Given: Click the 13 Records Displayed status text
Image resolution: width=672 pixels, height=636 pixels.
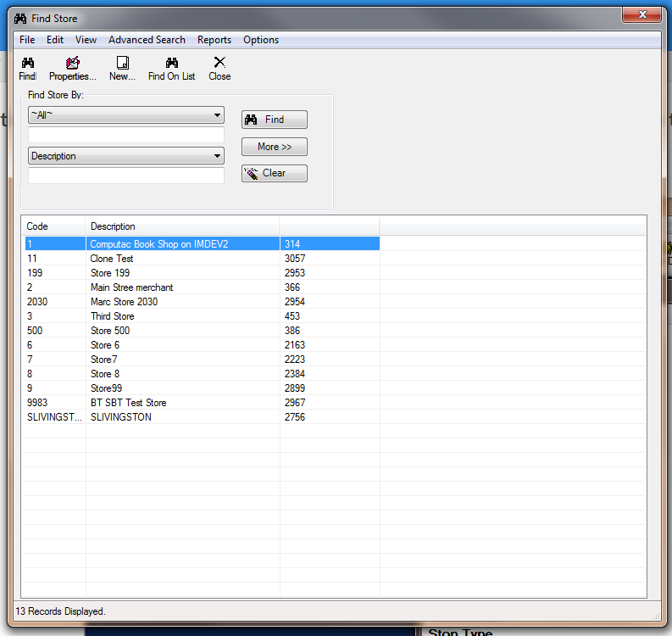Looking at the screenshot, I should point(60,611).
